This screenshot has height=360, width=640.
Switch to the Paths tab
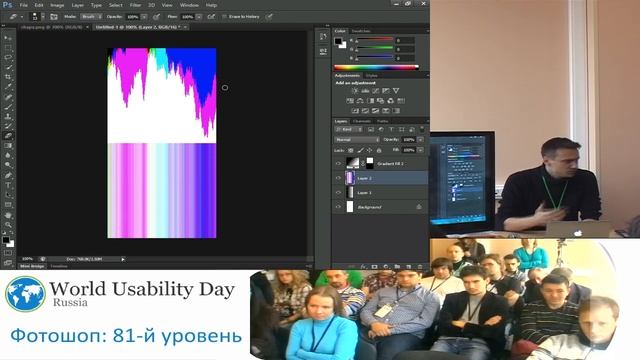point(382,121)
